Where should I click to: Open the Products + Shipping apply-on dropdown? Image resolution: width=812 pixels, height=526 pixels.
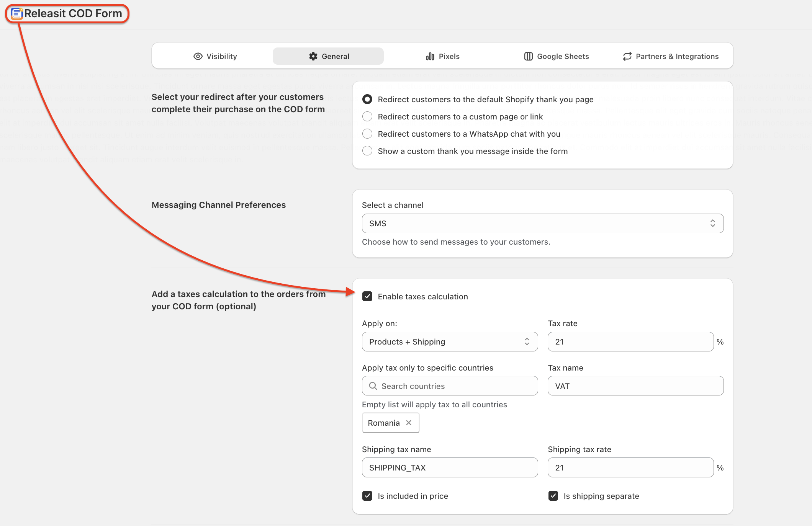click(450, 341)
